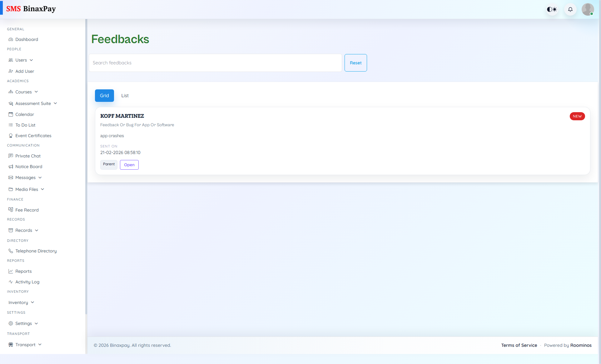
Task: Open the Notice Board
Action: pos(29,167)
